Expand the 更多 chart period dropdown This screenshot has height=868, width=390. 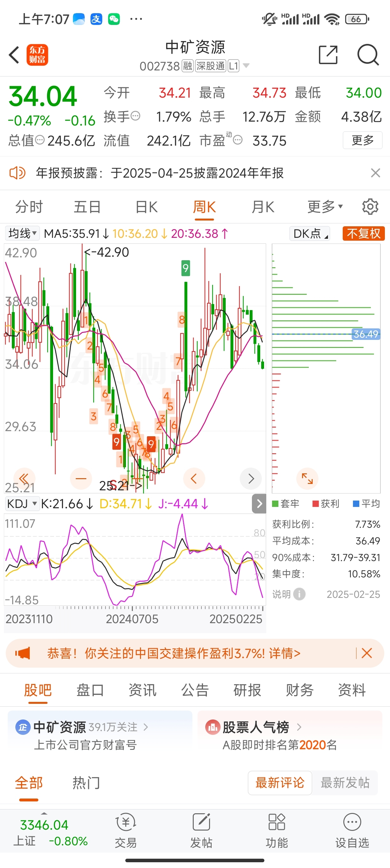point(325,206)
